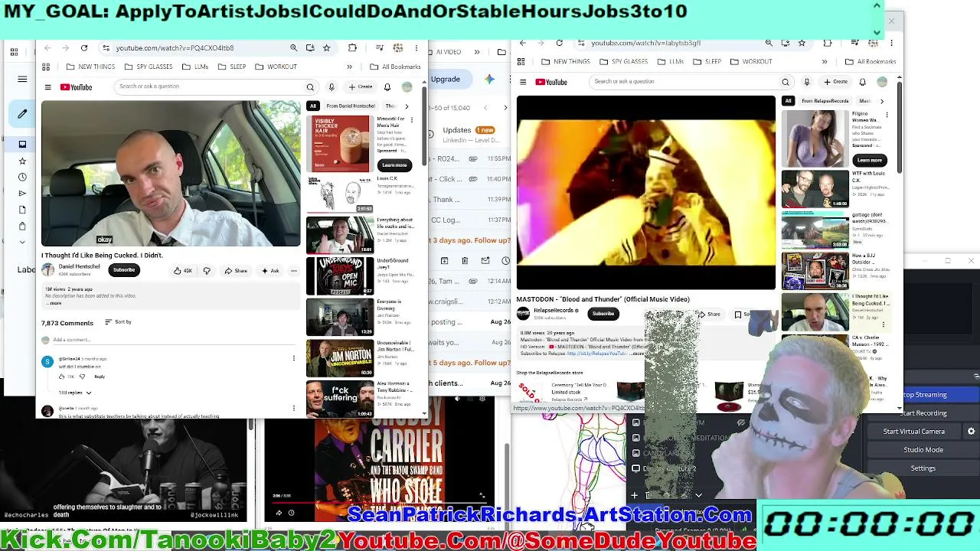Click Start Virtual Camera in OBS

click(914, 432)
